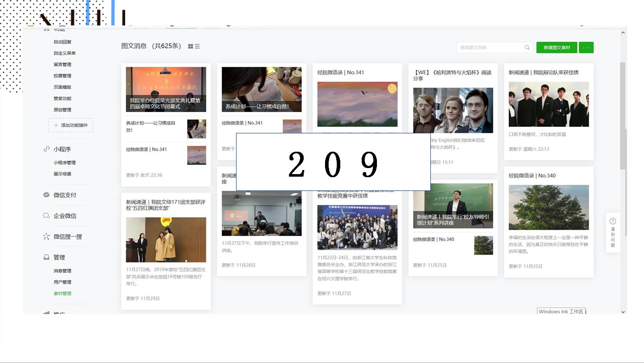This screenshot has width=644, height=363.
Task: Click the 小程序 link icon
Action: pos(46,149)
